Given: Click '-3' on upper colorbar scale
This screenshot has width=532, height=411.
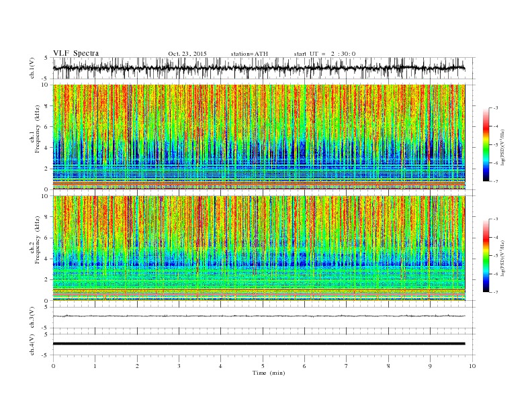Looking at the screenshot, I should click(x=495, y=108).
